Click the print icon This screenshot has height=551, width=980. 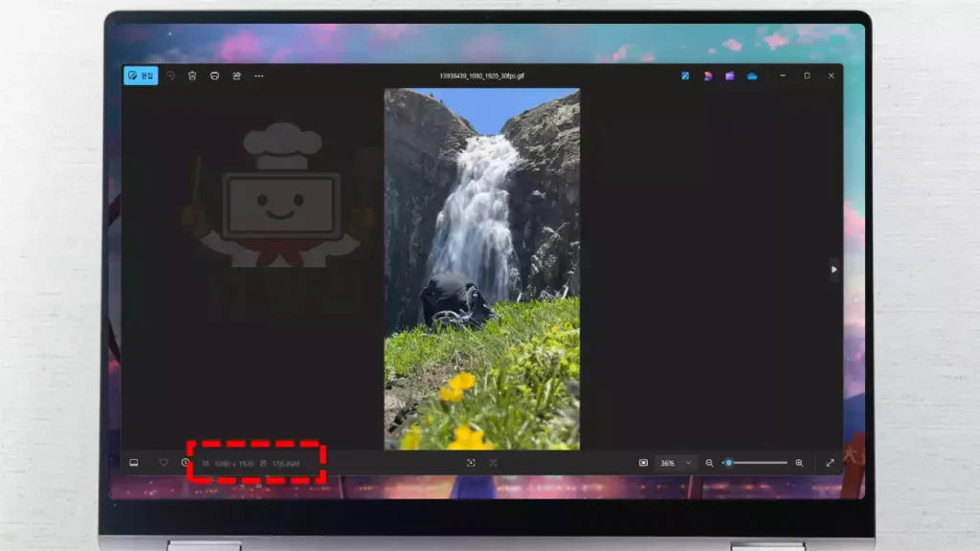(214, 76)
